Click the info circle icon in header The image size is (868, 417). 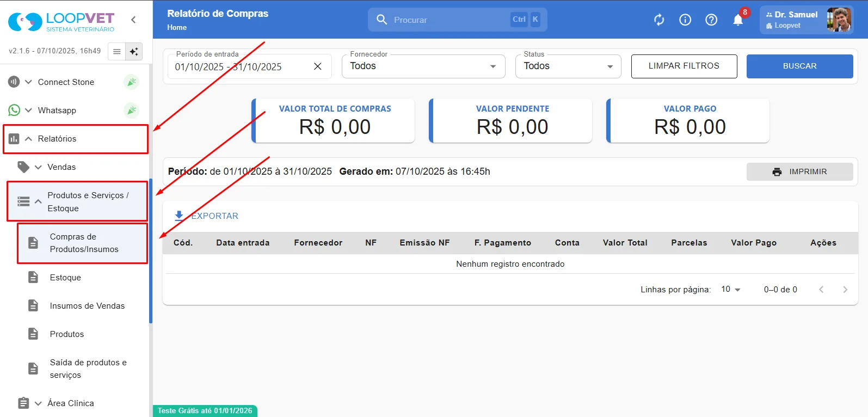click(x=685, y=20)
